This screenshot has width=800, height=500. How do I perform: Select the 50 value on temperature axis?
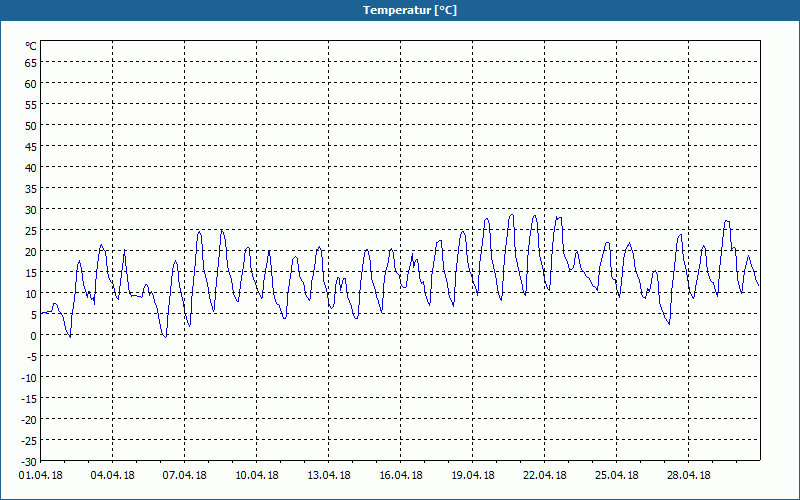coord(31,126)
